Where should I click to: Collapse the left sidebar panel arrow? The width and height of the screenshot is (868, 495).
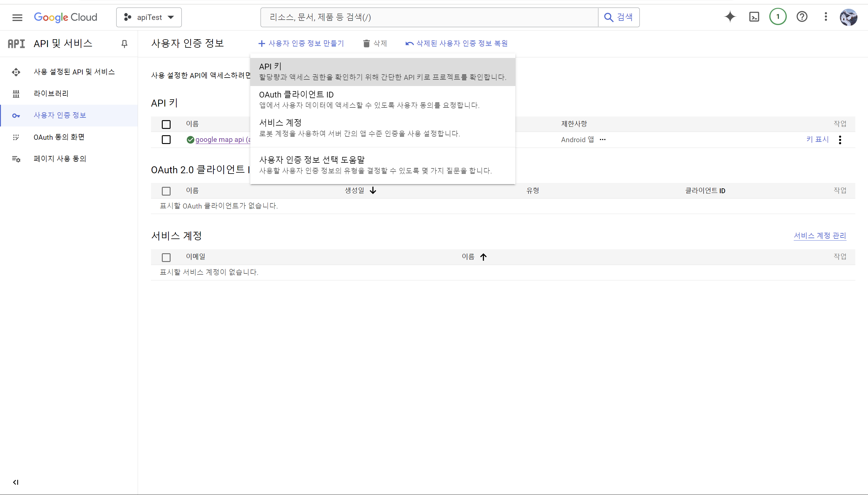(x=16, y=482)
